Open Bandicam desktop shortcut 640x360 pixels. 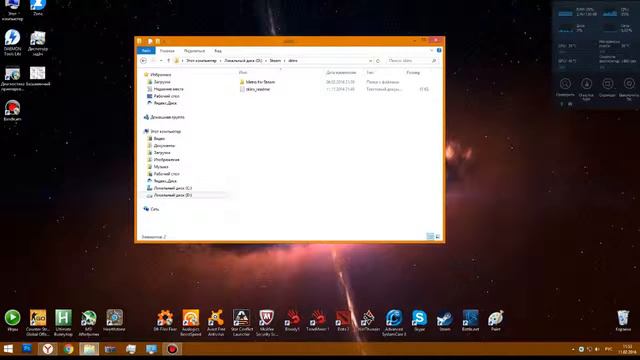coord(12,111)
